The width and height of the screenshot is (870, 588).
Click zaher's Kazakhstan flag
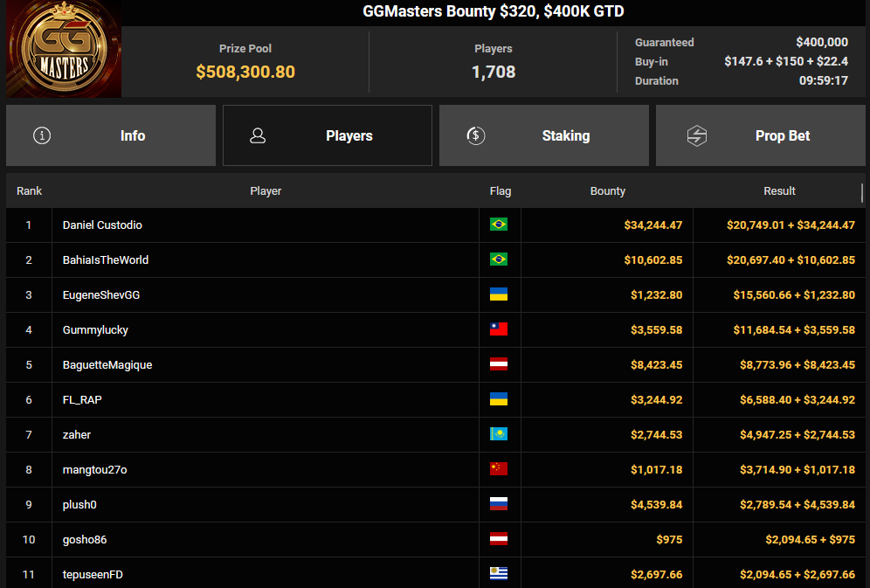click(x=498, y=433)
